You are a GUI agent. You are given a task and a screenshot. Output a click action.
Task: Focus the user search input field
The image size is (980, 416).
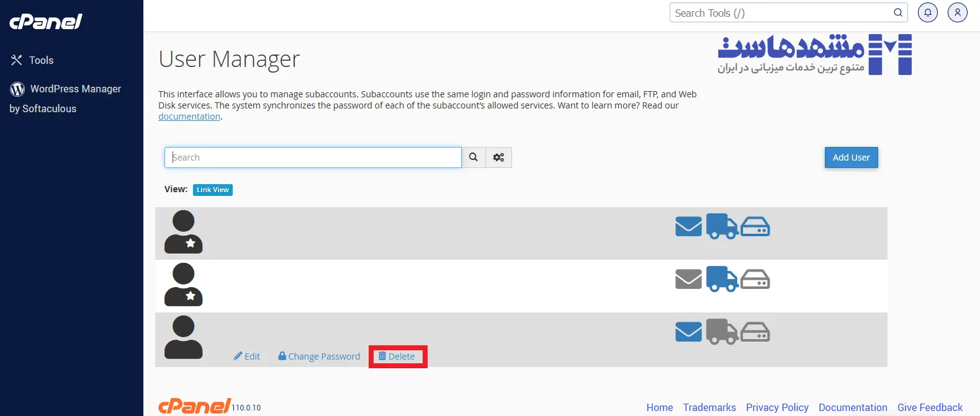(x=313, y=157)
